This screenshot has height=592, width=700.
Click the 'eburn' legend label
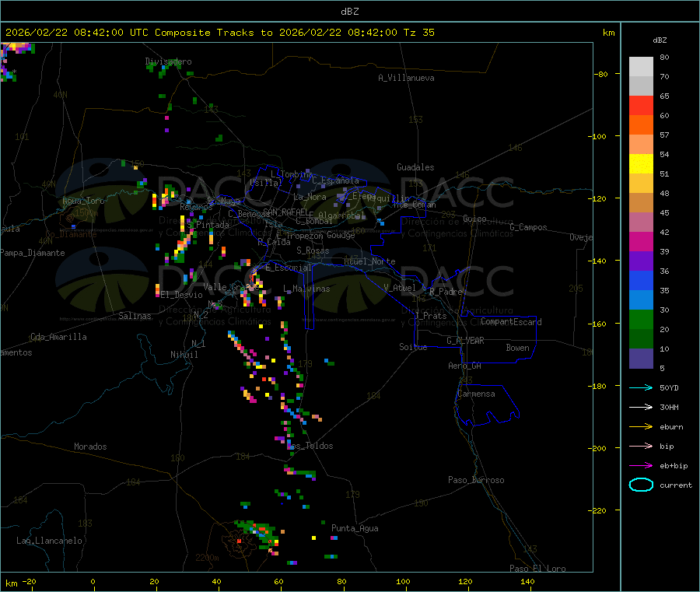pyautogui.click(x=671, y=427)
